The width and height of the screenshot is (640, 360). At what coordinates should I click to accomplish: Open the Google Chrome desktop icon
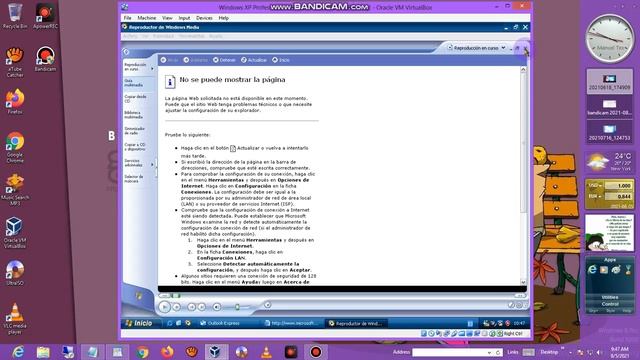(x=15, y=147)
